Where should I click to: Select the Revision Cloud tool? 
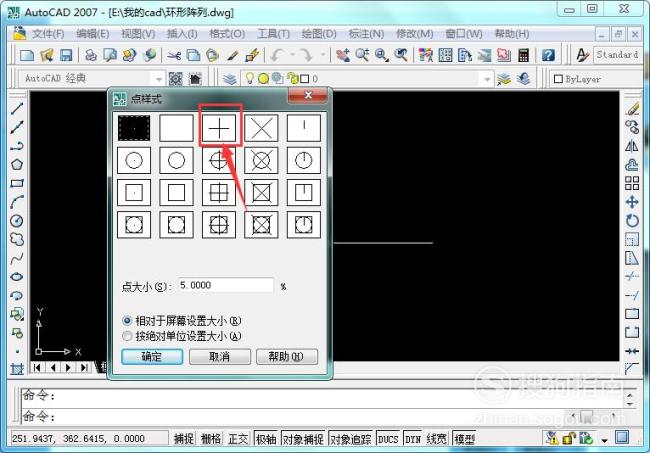17,239
